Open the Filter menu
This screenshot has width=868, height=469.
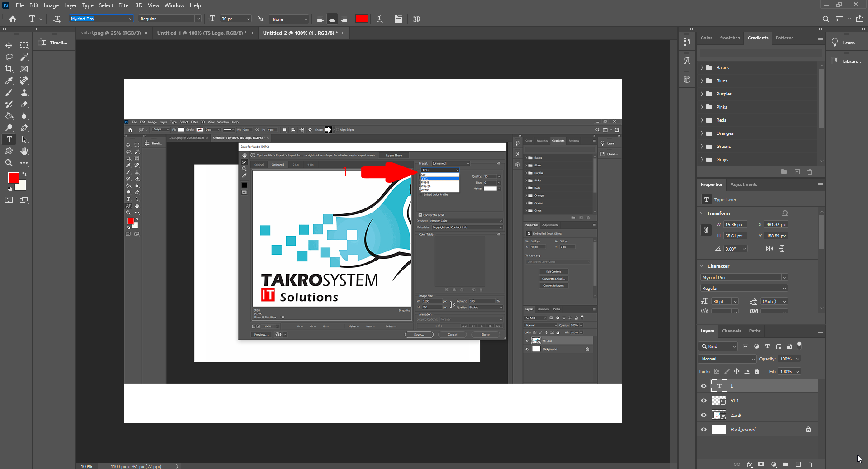[x=124, y=5]
